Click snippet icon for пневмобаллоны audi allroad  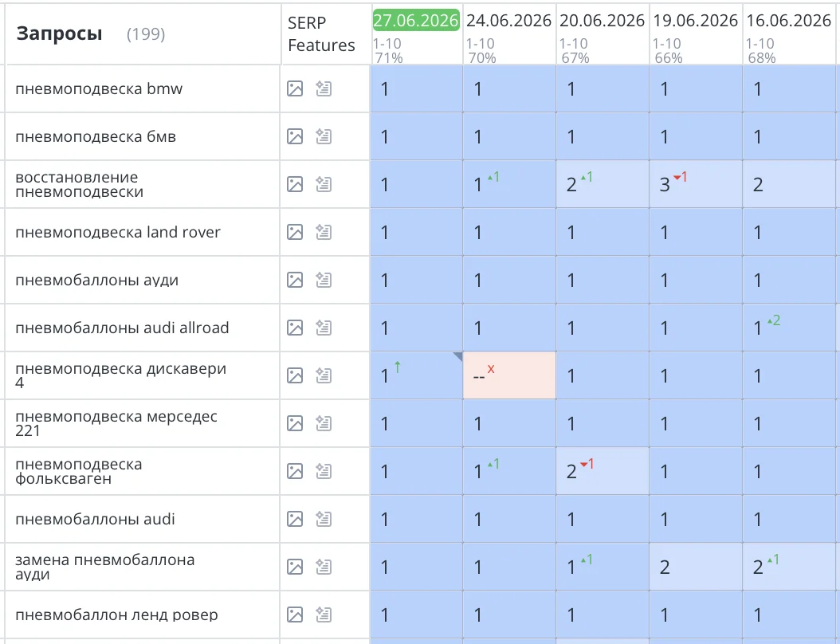324,328
